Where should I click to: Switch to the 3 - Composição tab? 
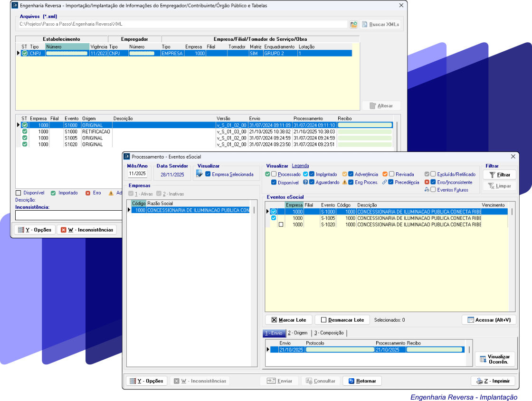[329, 333]
